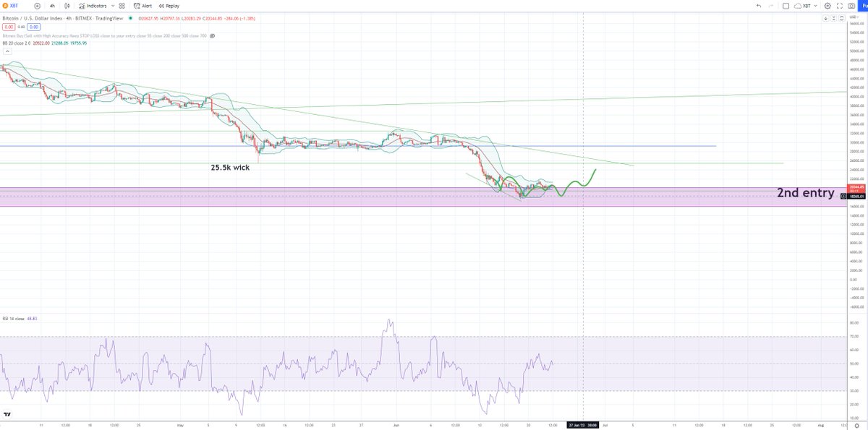Image resolution: width=868 pixels, height=430 pixels.
Task: Open the indicator templates grid icon
Action: pyautogui.click(x=122, y=6)
